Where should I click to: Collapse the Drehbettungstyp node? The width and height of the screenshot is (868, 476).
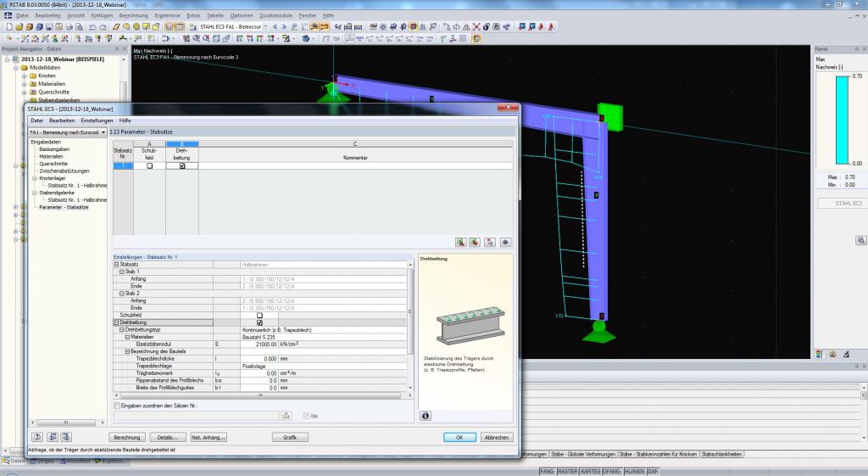coord(122,330)
